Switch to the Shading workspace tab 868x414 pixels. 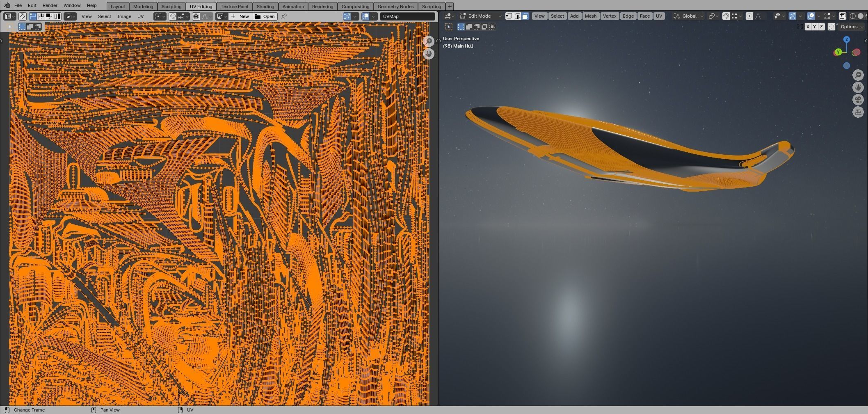265,7
